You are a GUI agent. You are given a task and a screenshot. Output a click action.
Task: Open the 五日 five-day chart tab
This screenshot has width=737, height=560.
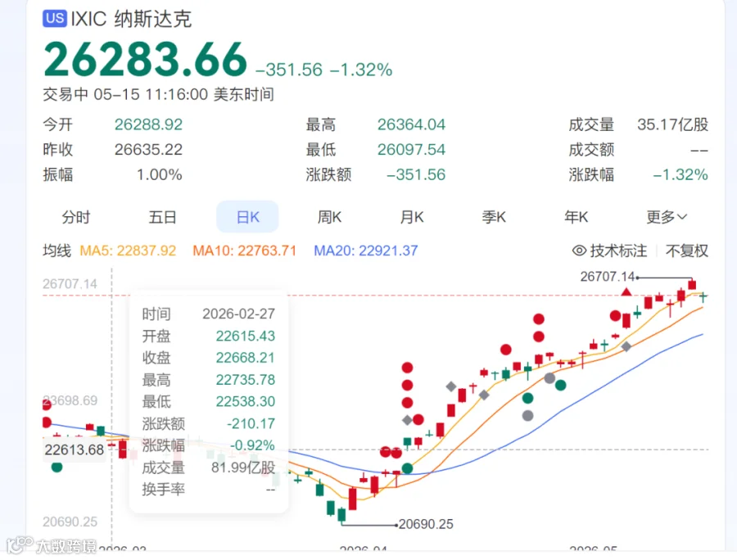click(x=162, y=217)
